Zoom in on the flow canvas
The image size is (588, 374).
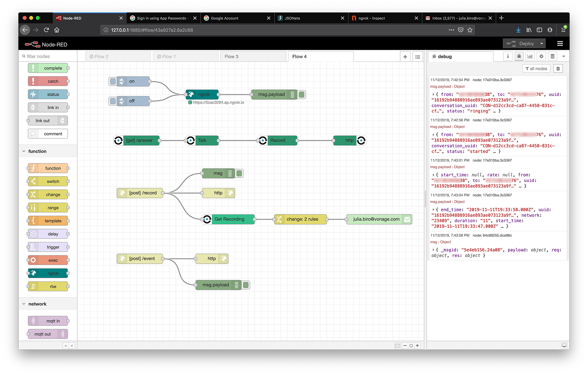[x=417, y=346]
